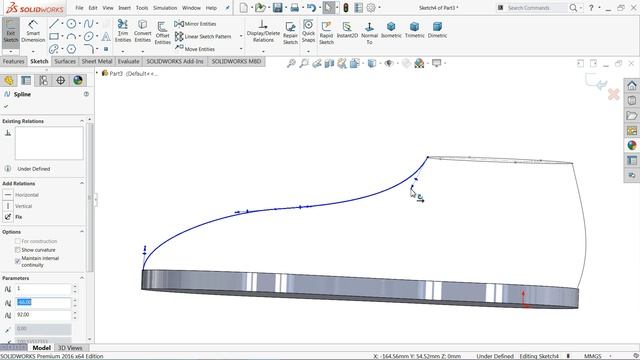The image size is (640, 360).
Task: Open Linear Sketch Pattern dropdown arrow
Action: [241, 36]
